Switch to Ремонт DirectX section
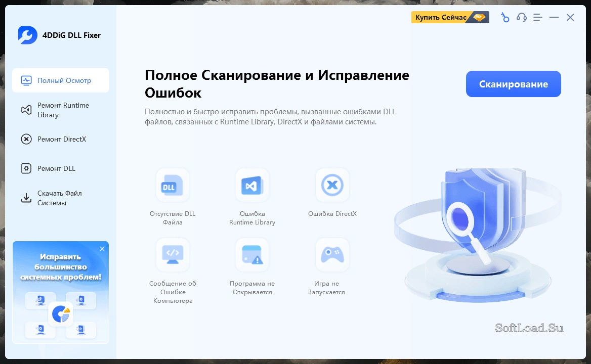 point(61,139)
